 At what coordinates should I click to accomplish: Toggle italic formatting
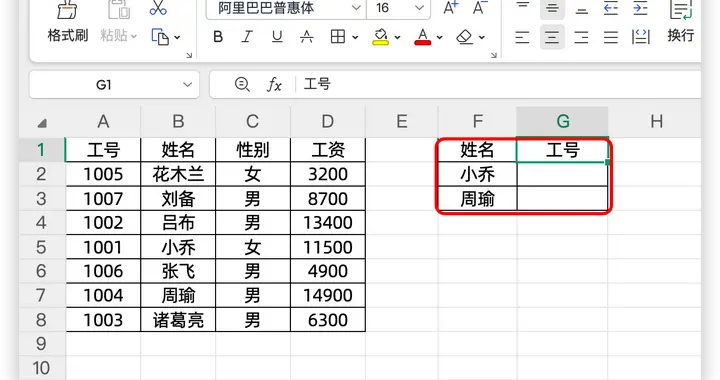247,37
